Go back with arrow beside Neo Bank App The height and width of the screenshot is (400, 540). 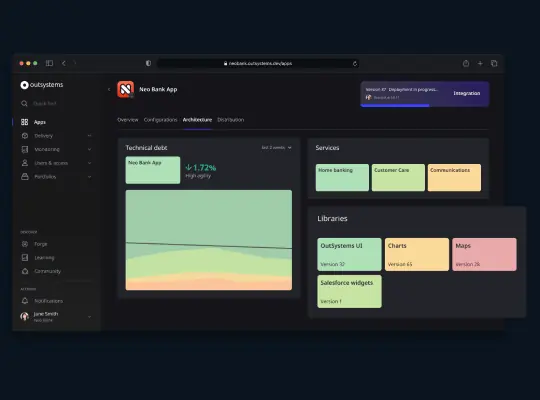pos(109,90)
